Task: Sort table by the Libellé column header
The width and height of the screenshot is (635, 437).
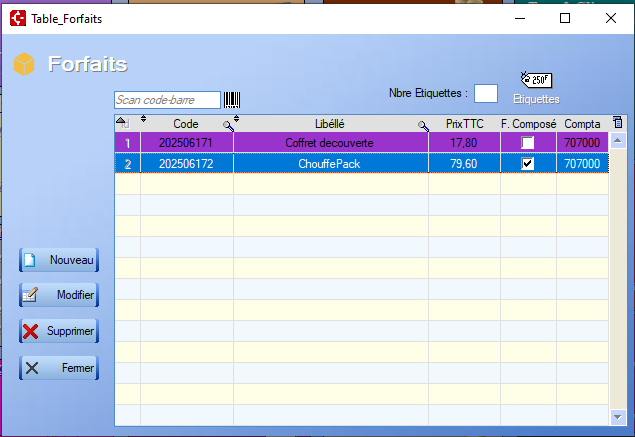Action: point(329,124)
